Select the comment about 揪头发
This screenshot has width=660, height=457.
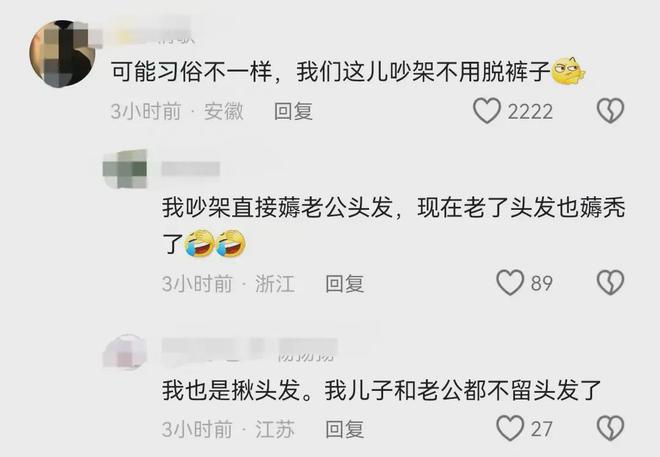381,390
